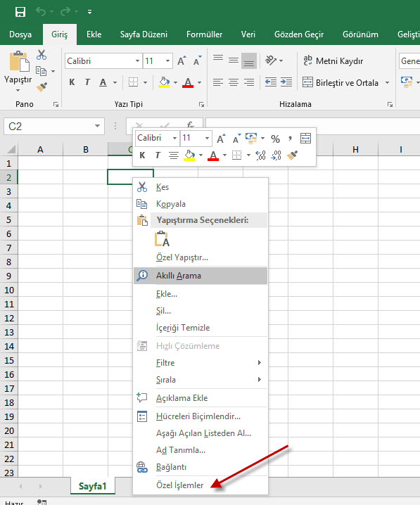Click the Redo arrow icon
420x505 pixels.
[65, 12]
